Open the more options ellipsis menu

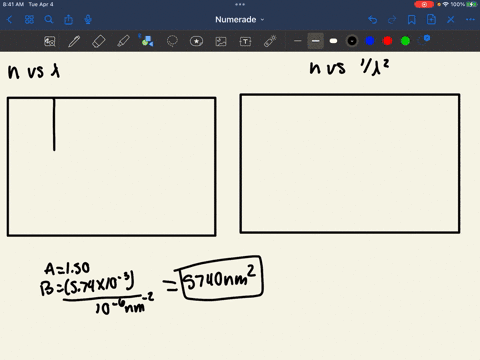470,20
